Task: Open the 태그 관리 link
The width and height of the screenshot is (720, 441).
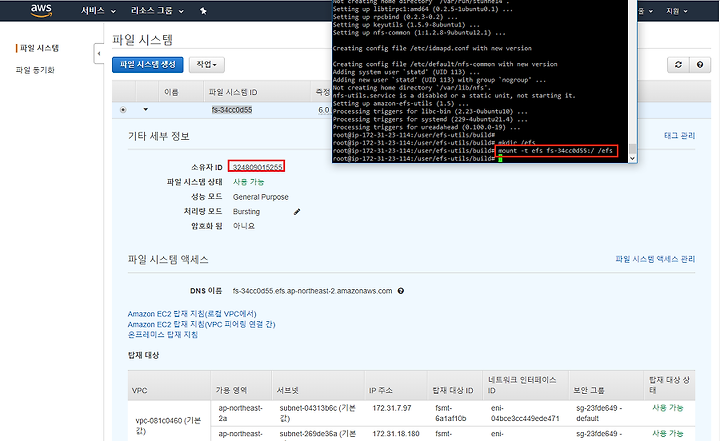Action: tap(680, 136)
